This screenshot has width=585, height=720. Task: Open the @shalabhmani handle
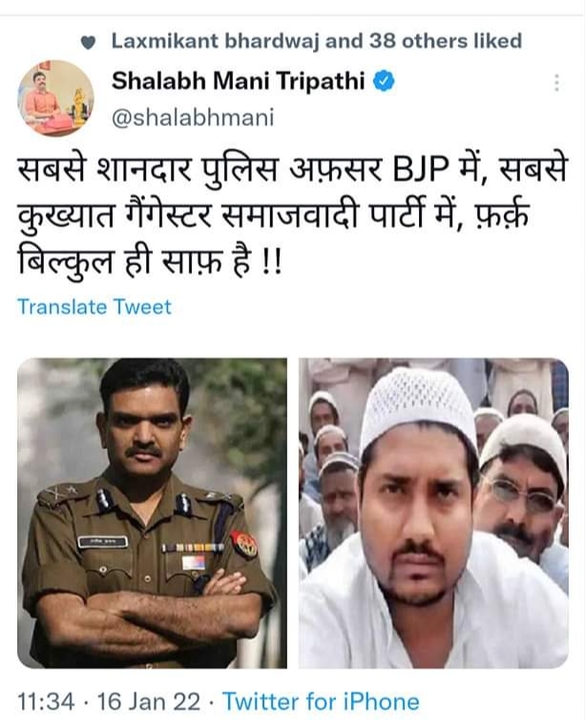click(193, 118)
